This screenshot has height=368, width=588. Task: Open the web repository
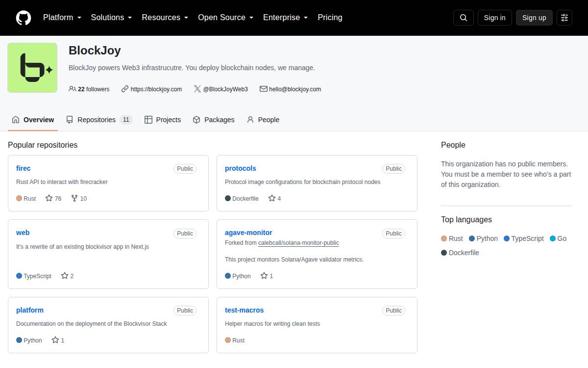tap(23, 233)
